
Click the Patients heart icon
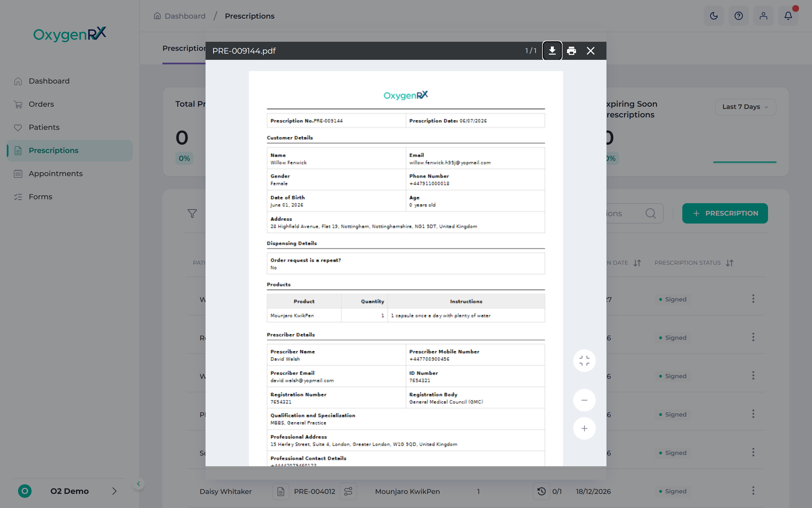[x=18, y=128]
